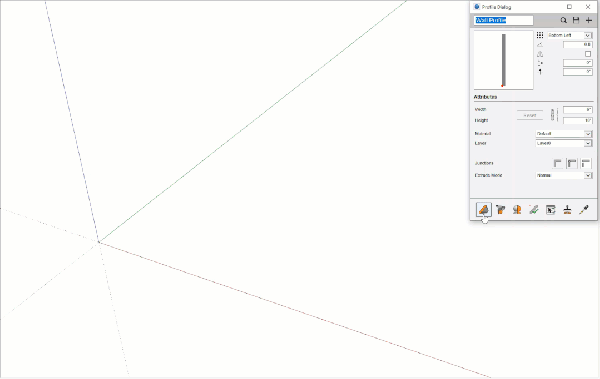The image size is (600, 379).
Task: Close the Profile Dialog window
Action: point(588,7)
